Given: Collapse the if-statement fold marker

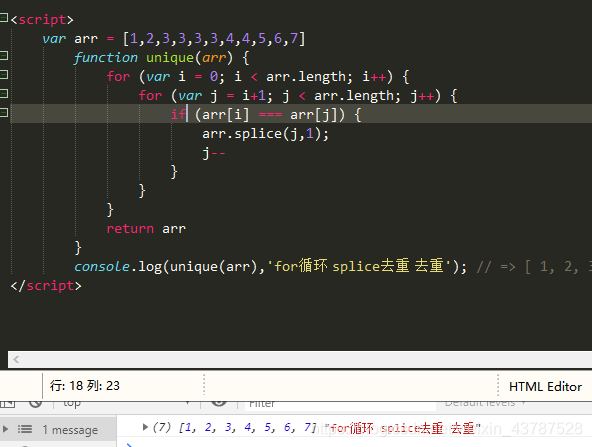Looking at the screenshot, I should pos(3,113).
